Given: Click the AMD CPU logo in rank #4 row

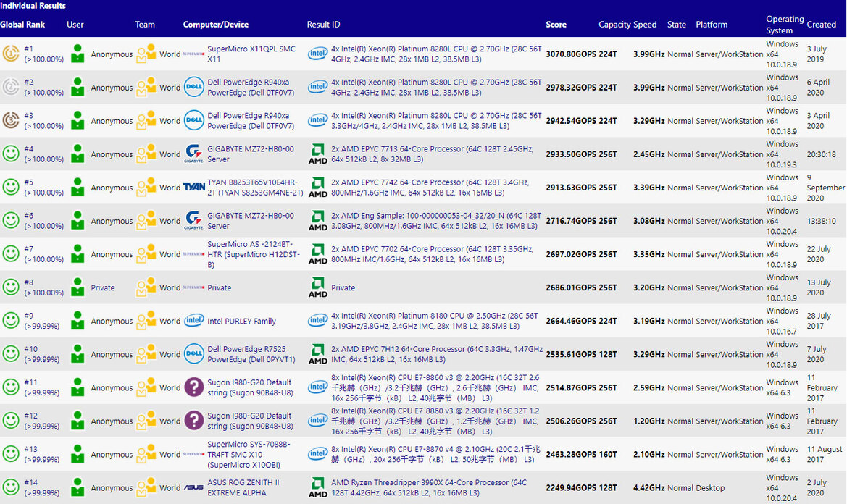Looking at the screenshot, I should (x=317, y=154).
